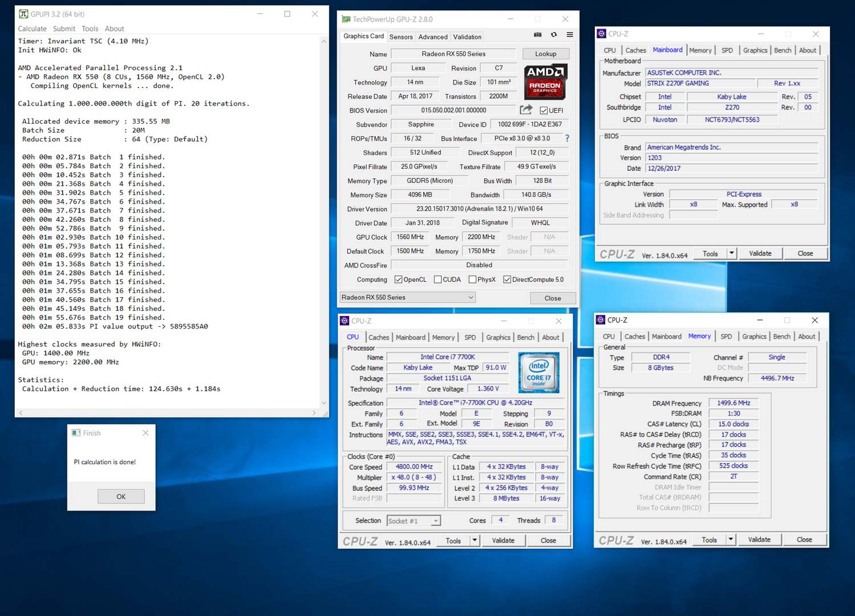Click the GPU-Z Close button

coord(553,298)
